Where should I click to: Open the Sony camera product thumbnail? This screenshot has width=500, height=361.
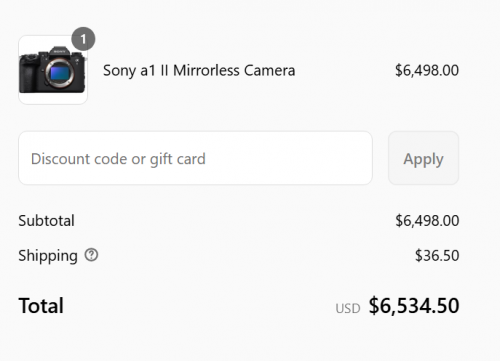coord(53,70)
